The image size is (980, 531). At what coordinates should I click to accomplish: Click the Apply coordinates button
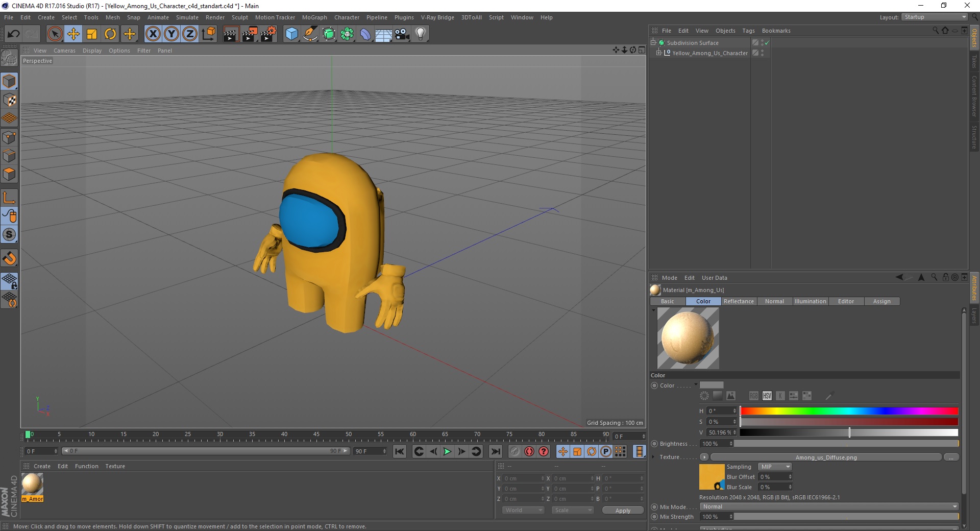(623, 511)
